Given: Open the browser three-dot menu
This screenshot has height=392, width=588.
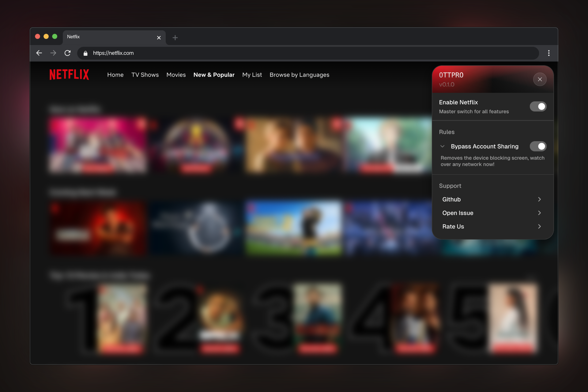Looking at the screenshot, I should coord(548,53).
